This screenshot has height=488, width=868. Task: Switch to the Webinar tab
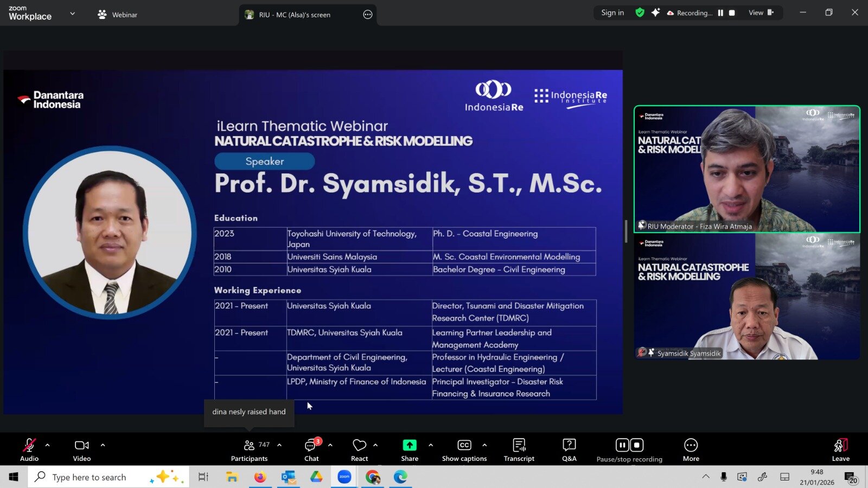coord(118,15)
